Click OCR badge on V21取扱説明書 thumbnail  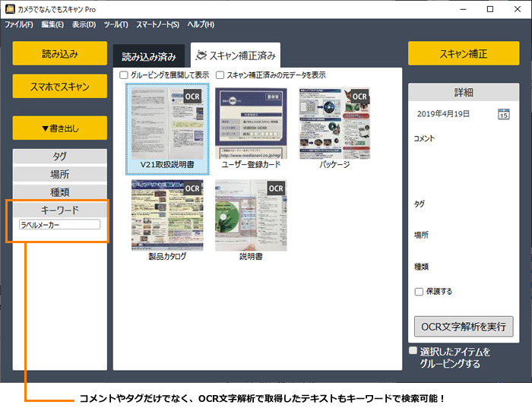coord(192,96)
